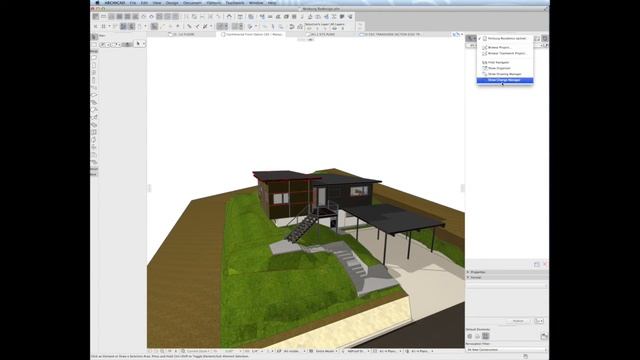
Task: Select the Slab tool in the toolbox
Action: 93,95
